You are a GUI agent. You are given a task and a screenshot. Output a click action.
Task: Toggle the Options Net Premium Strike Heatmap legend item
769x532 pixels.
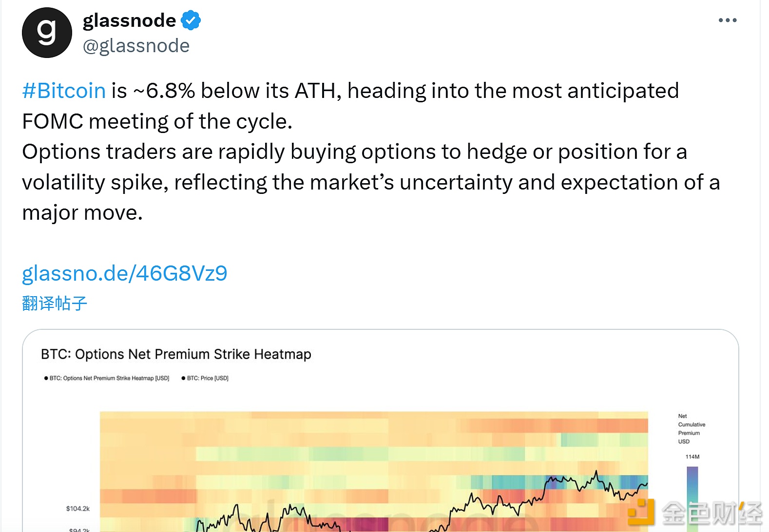pyautogui.click(x=107, y=378)
